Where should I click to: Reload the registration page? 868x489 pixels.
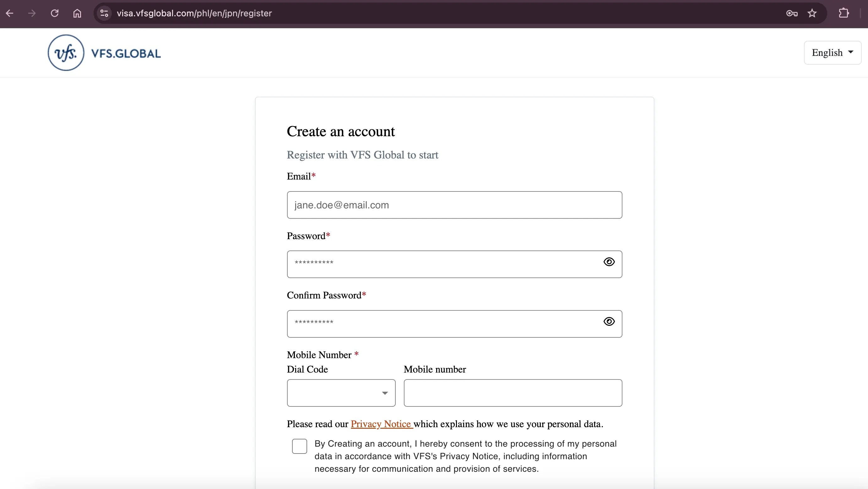(54, 13)
